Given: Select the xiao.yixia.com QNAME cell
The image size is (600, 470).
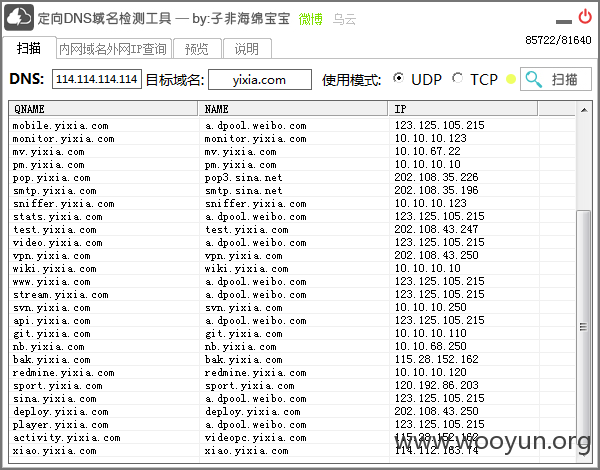Looking at the screenshot, I should [x=55, y=451].
